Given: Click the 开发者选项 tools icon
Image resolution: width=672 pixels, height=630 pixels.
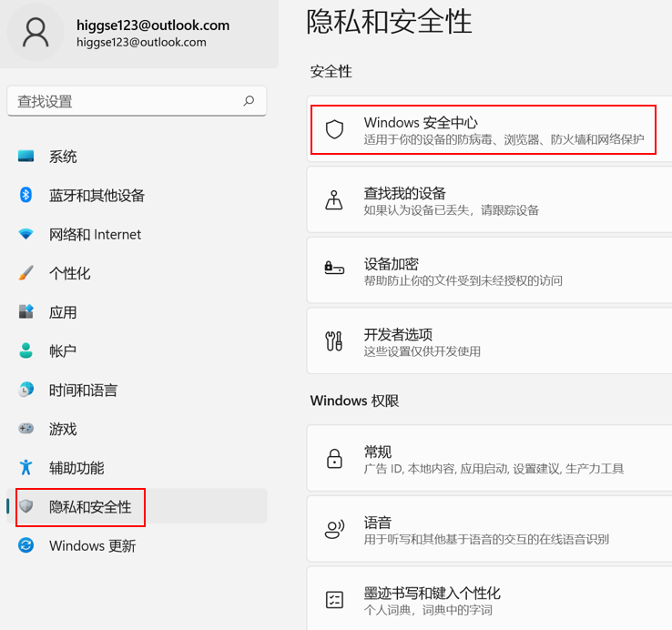Looking at the screenshot, I should [334, 341].
